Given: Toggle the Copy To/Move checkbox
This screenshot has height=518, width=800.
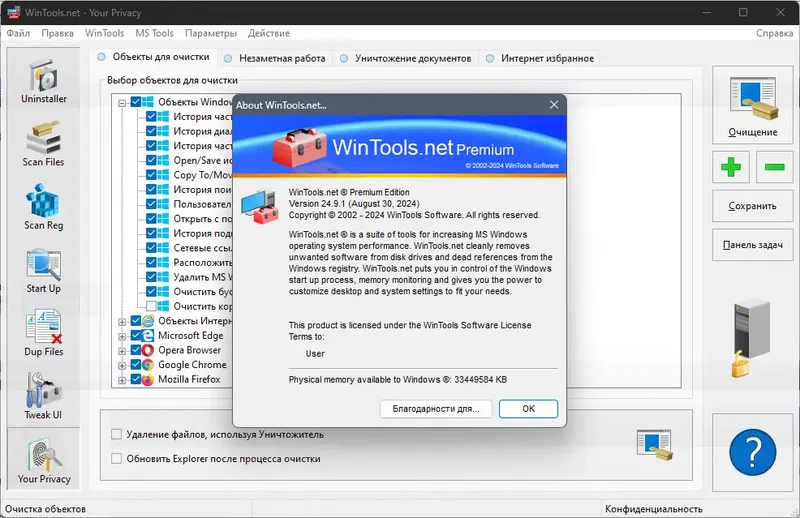Looking at the screenshot, I should [x=151, y=175].
